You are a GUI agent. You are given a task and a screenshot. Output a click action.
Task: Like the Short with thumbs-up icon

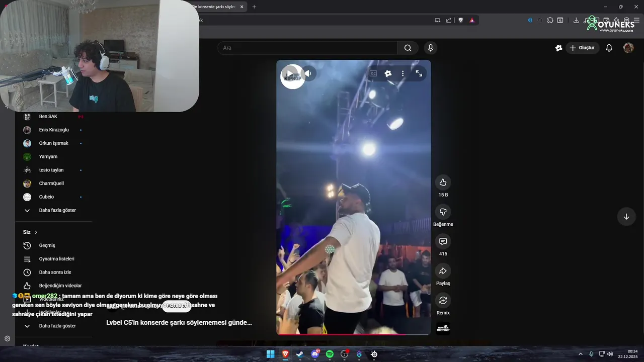pyautogui.click(x=443, y=183)
